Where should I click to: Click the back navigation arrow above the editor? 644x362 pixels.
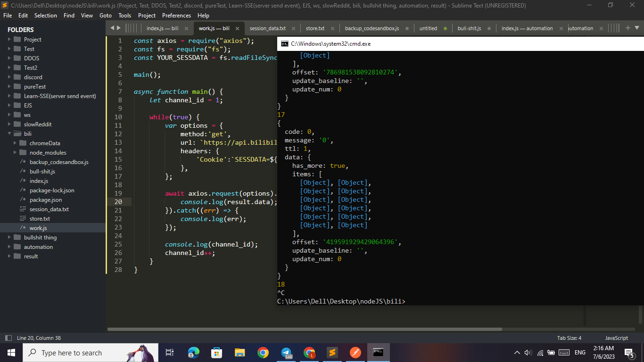[113, 28]
